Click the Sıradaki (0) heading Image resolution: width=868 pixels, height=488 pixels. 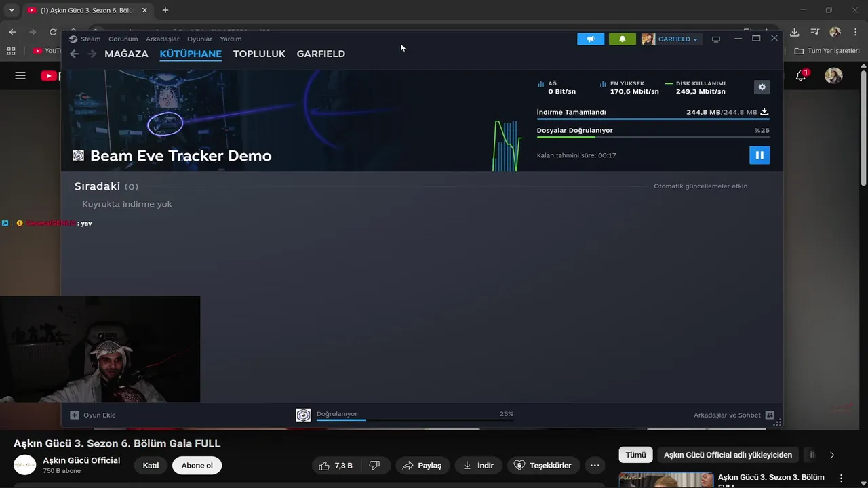click(x=106, y=186)
